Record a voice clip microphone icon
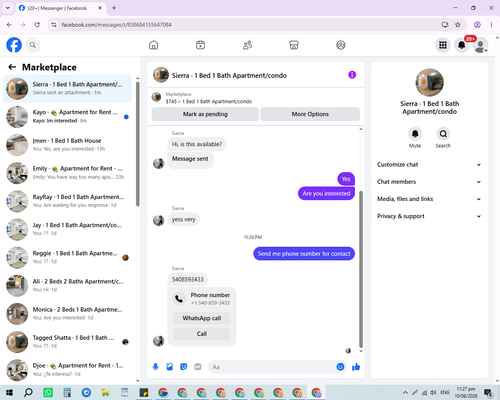Image resolution: width=500 pixels, height=400 pixels. pyautogui.click(x=155, y=367)
